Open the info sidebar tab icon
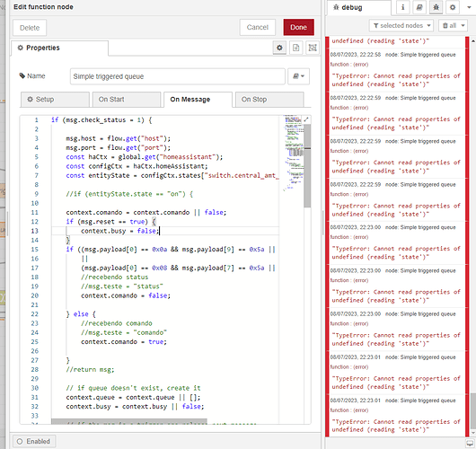476x449 pixels. (x=403, y=7)
